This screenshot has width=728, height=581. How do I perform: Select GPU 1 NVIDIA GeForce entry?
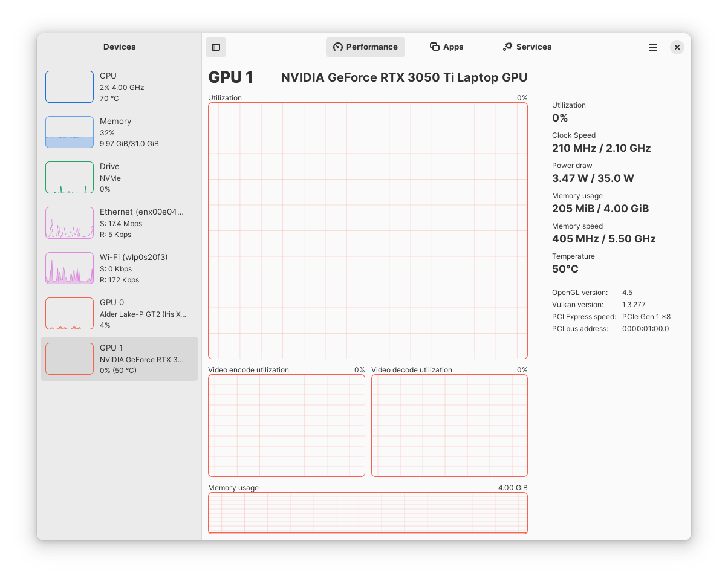[x=119, y=359]
